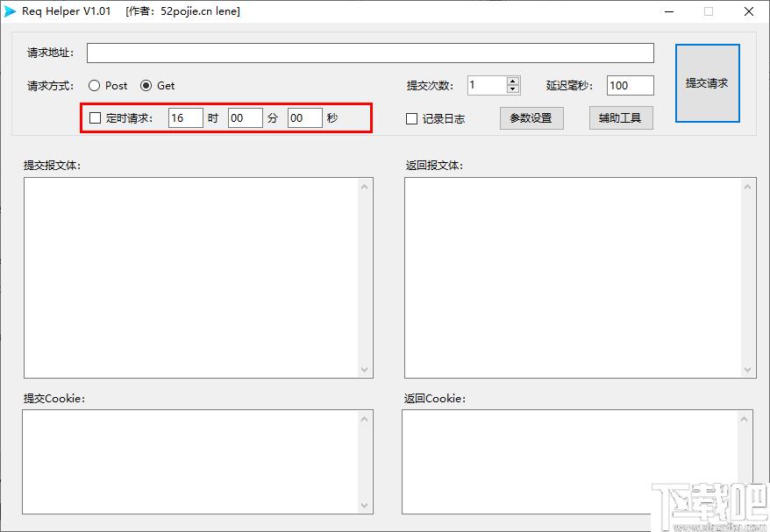Close the Req Helper window
Image resolution: width=770 pixels, height=532 pixels.
click(x=749, y=11)
